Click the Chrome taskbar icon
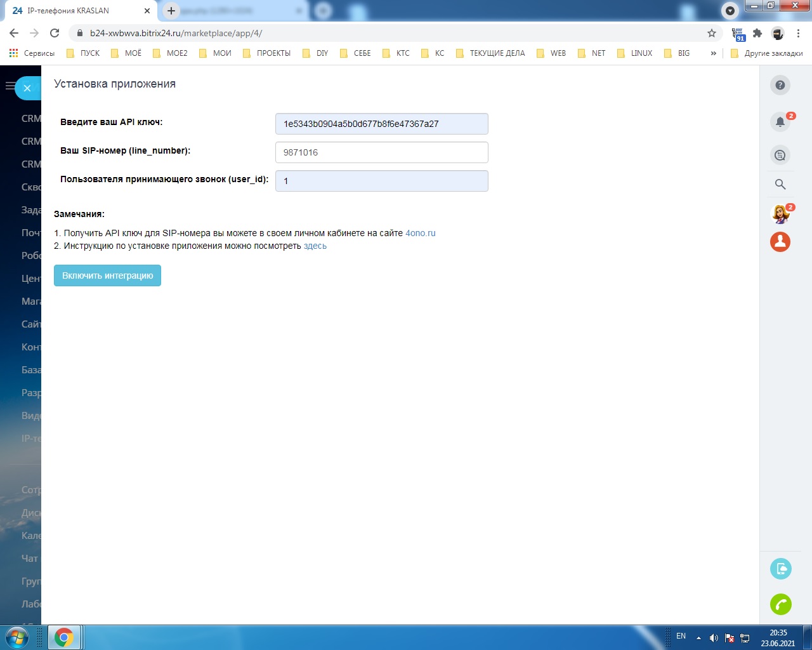Screen dimensions: 812x650 (64, 637)
